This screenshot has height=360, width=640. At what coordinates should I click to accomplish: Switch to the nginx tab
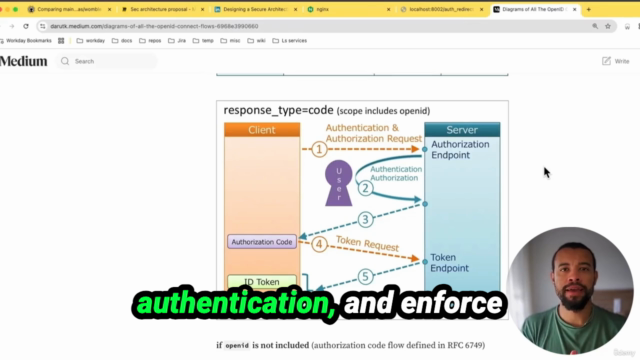(347, 9)
